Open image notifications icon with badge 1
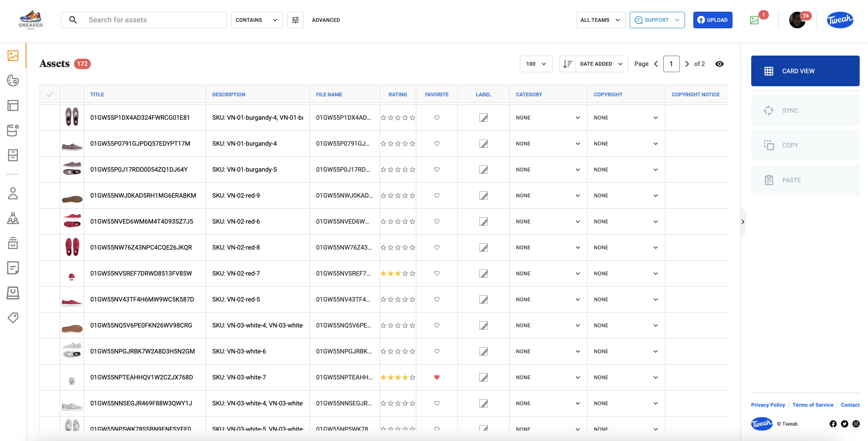The width and height of the screenshot is (868, 441). [x=754, y=20]
